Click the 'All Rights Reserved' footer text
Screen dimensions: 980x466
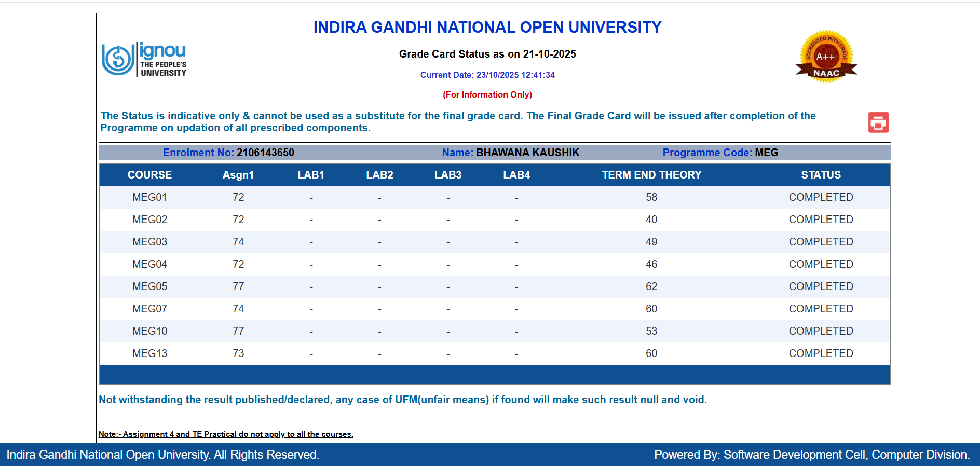pyautogui.click(x=163, y=455)
